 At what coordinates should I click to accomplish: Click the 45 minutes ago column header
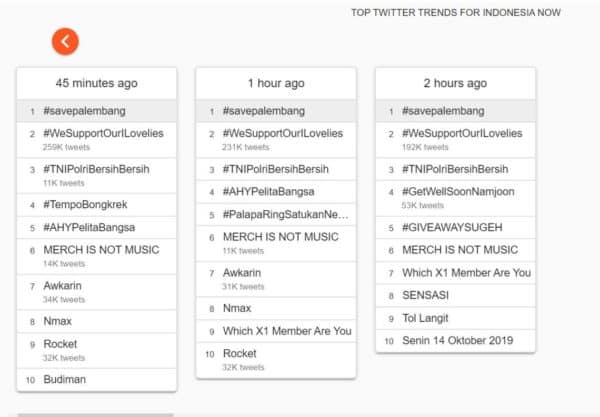coord(97,84)
